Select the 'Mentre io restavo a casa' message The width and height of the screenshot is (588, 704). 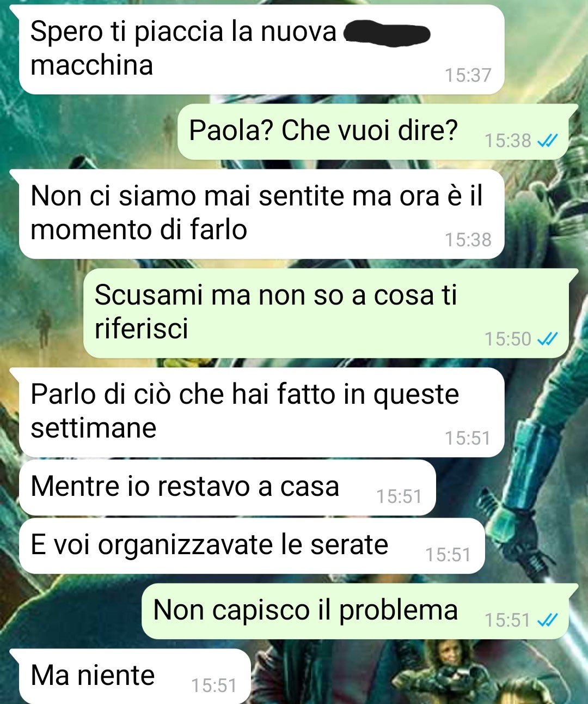point(227,488)
